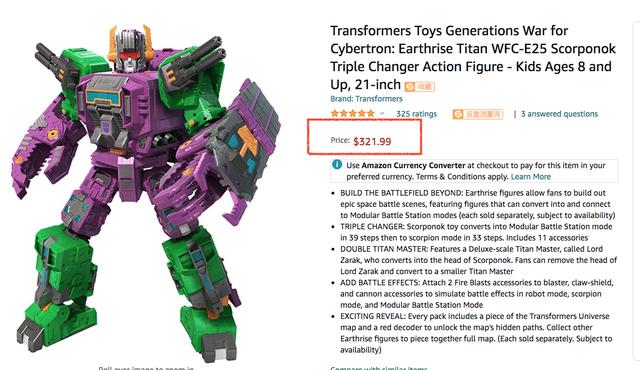Open the 325 ratings link
Viewport: 640px width, 370px height.
click(416, 114)
